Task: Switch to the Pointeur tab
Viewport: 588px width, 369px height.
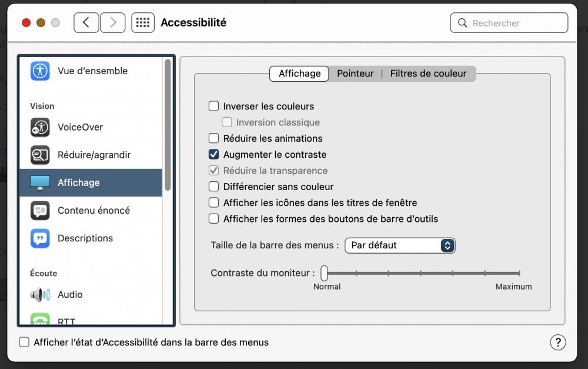Action: (355, 74)
